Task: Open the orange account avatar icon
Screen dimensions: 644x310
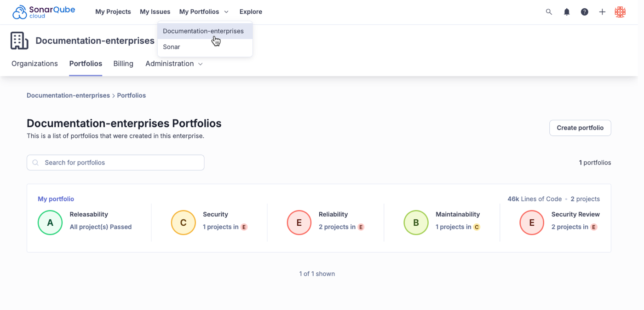Action: [x=620, y=12]
